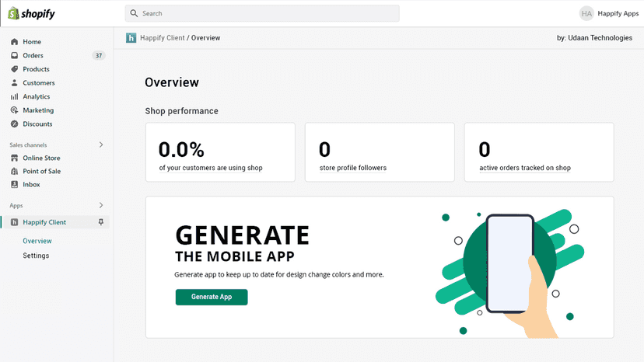The width and height of the screenshot is (644, 362).
Task: Open the Discounts menu item
Action: click(37, 124)
